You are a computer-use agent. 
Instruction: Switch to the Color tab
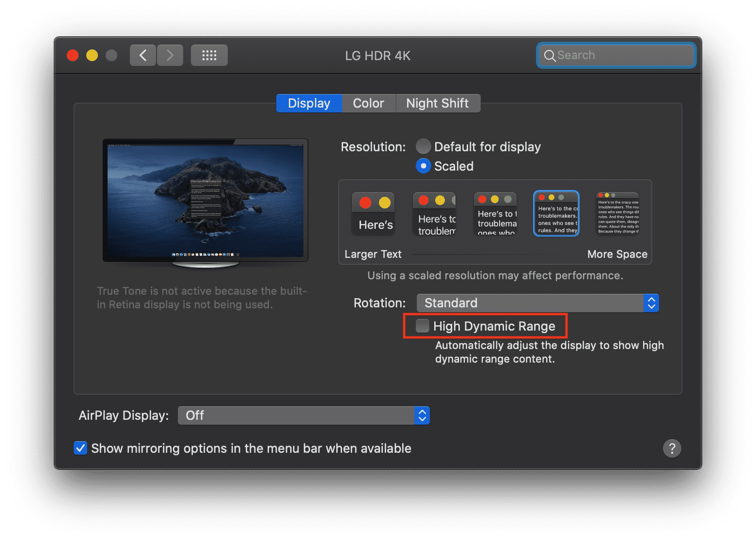(x=368, y=103)
